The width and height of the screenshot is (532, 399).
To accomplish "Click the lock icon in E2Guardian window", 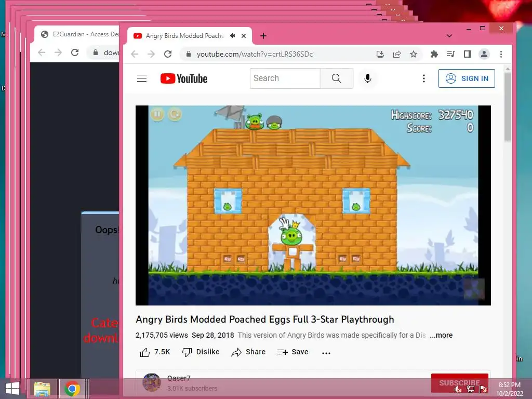I will pos(96,52).
